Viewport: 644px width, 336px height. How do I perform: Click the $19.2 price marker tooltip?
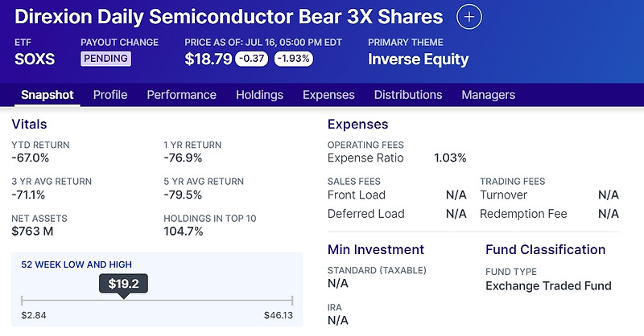pyautogui.click(x=123, y=284)
